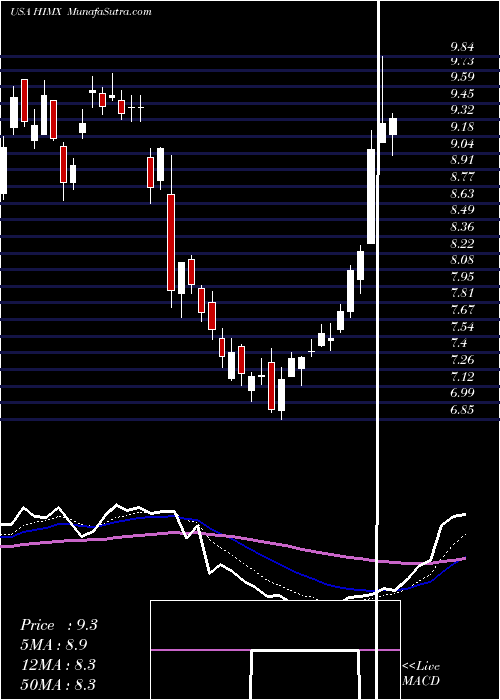Screen dimensions: 500x700
Task: Click the 8.49 price axis label
Action: [462, 210]
